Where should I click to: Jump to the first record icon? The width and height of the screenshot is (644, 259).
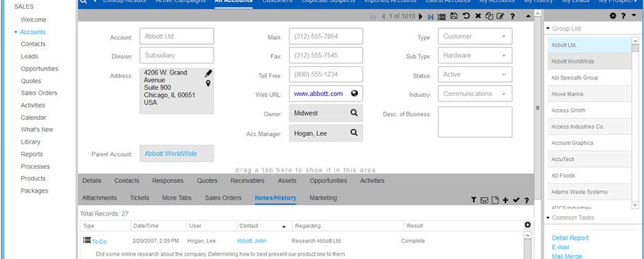point(373,17)
